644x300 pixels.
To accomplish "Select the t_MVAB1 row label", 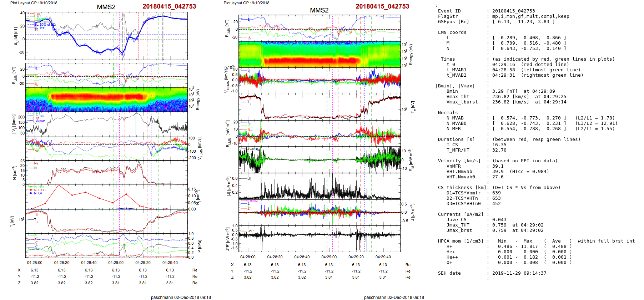I will click(456, 70).
